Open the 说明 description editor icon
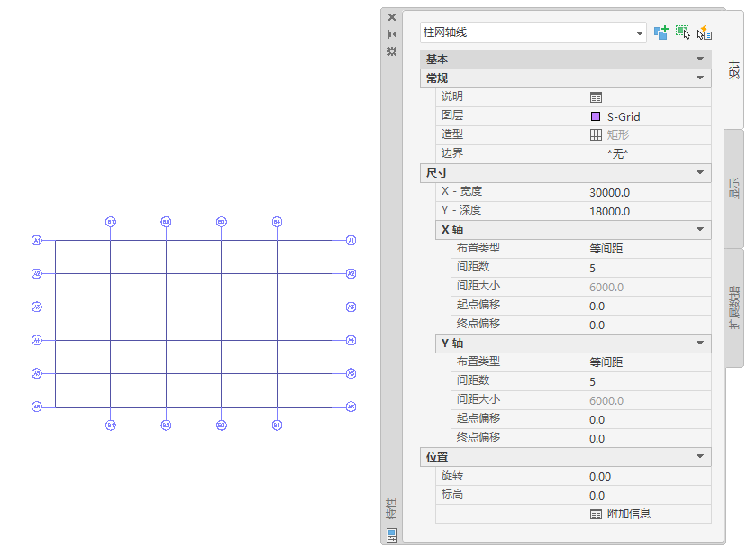 click(x=596, y=97)
